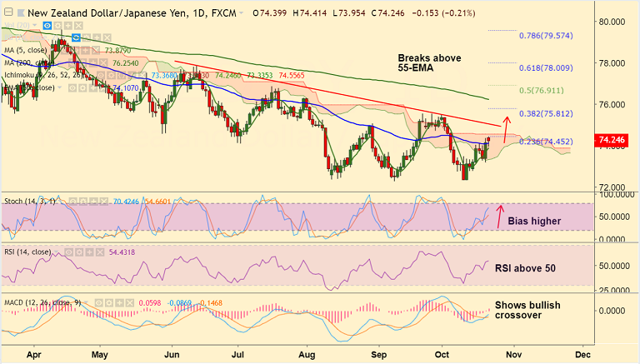640x364 pixels.
Task: Toggle visibility eye for Vol (20) indicator
Action: click(x=47, y=26)
